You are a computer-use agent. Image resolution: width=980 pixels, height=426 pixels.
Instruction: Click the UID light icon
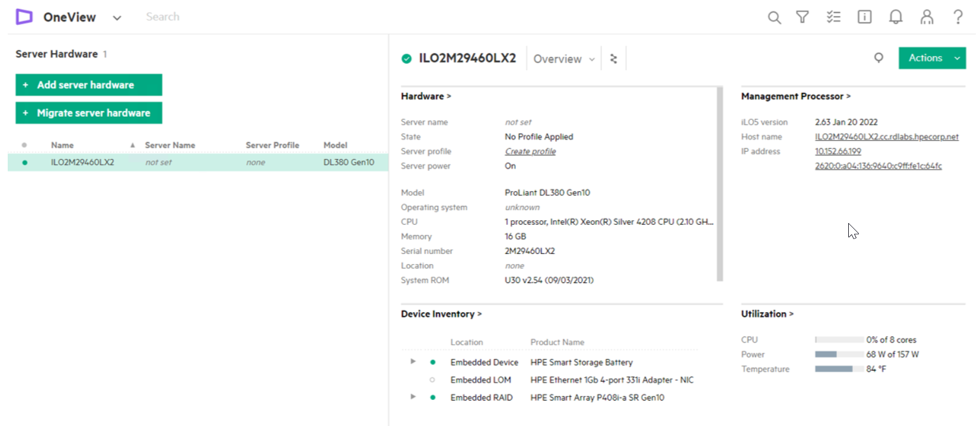click(x=878, y=58)
